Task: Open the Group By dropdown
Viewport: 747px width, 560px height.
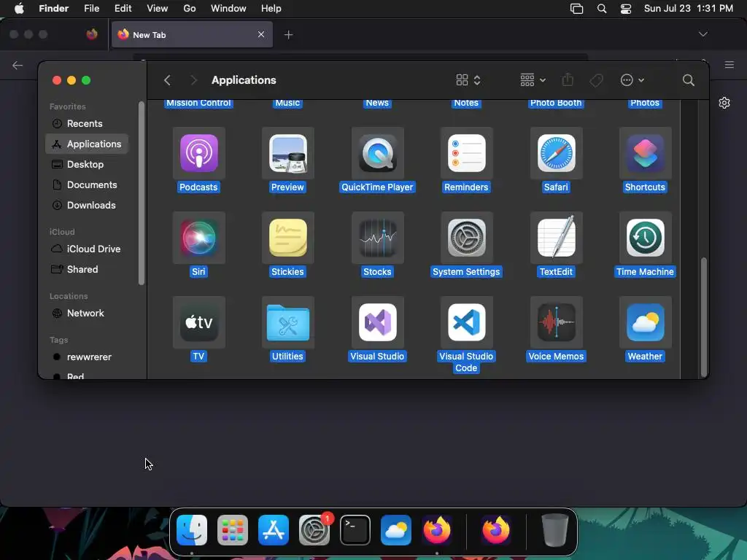Action: pyautogui.click(x=533, y=80)
